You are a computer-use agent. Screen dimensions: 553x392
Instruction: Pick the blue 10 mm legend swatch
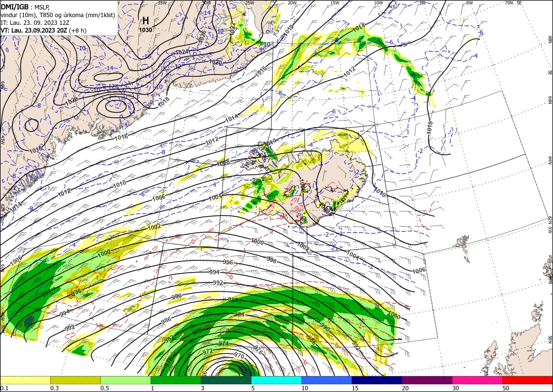pyautogui.click(x=327, y=380)
